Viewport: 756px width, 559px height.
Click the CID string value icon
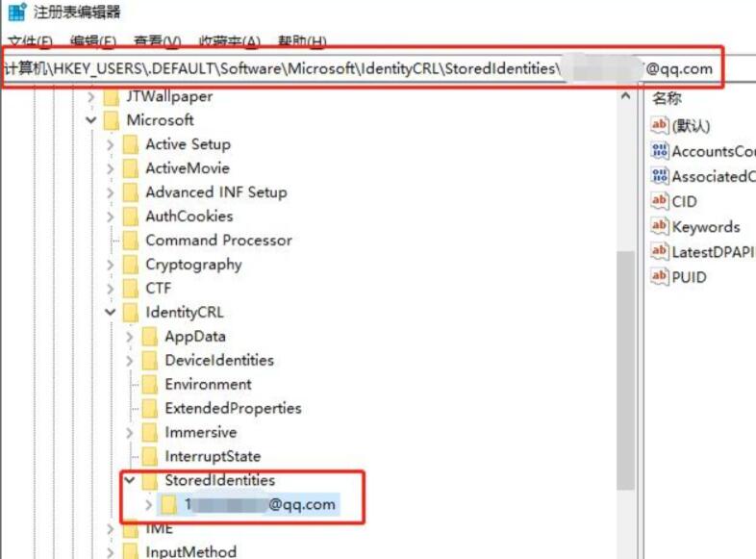pos(659,201)
